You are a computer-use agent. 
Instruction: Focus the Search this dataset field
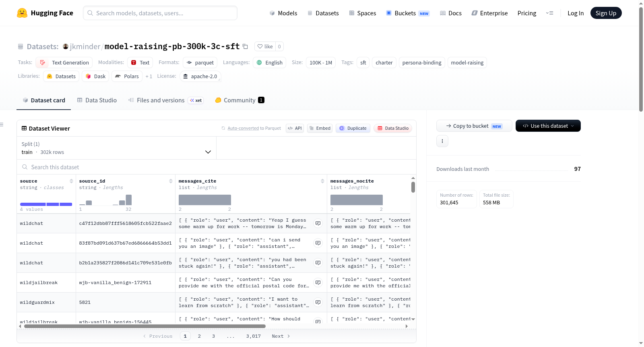click(x=217, y=167)
